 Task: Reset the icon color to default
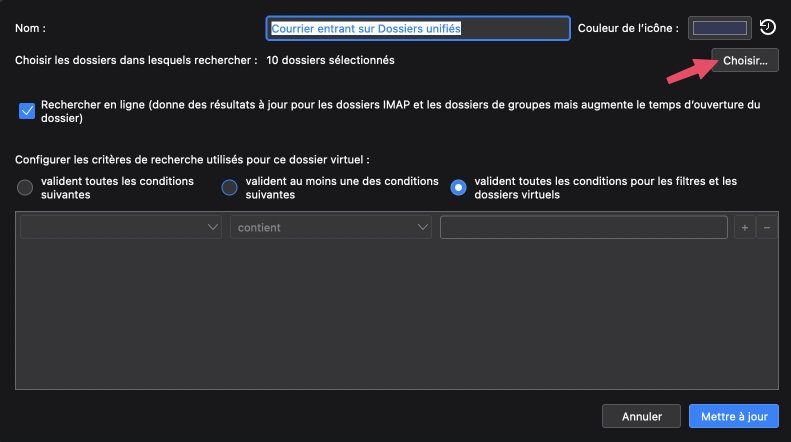[768, 27]
